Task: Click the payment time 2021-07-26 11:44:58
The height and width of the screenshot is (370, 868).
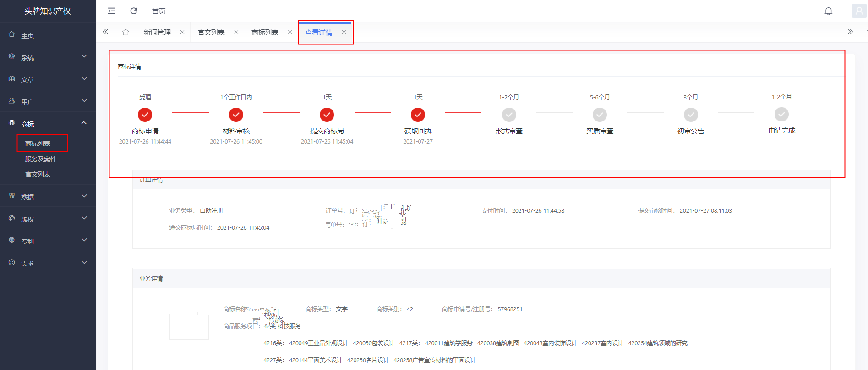Action: click(x=538, y=211)
